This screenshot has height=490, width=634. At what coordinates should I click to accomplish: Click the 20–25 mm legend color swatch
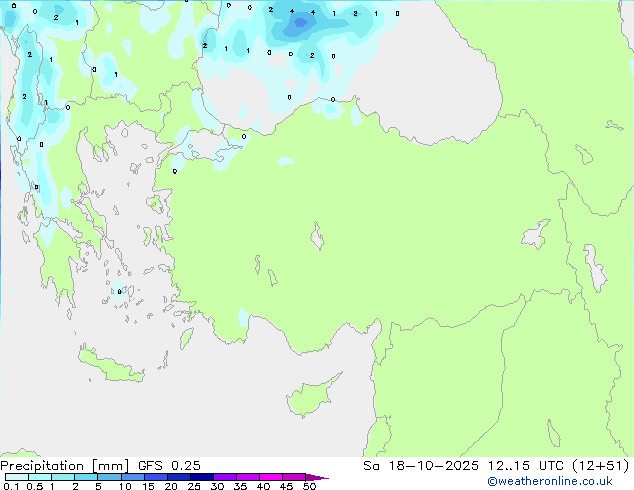click(x=179, y=477)
